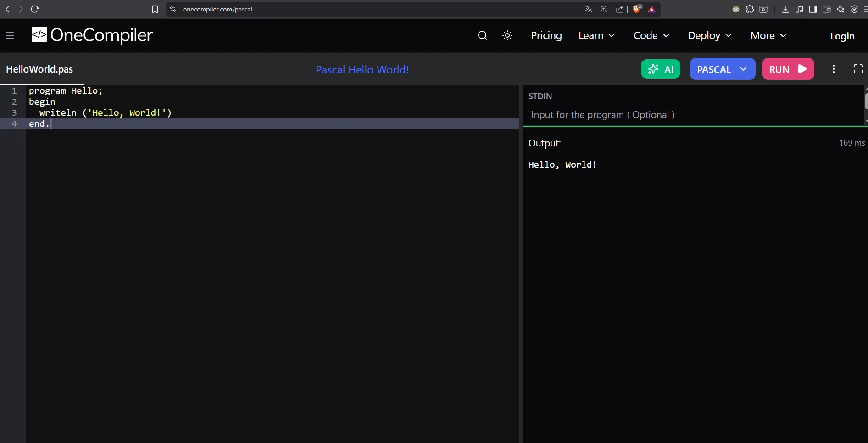This screenshot has height=443, width=868.
Task: Expand the Learn menu
Action: click(x=596, y=35)
